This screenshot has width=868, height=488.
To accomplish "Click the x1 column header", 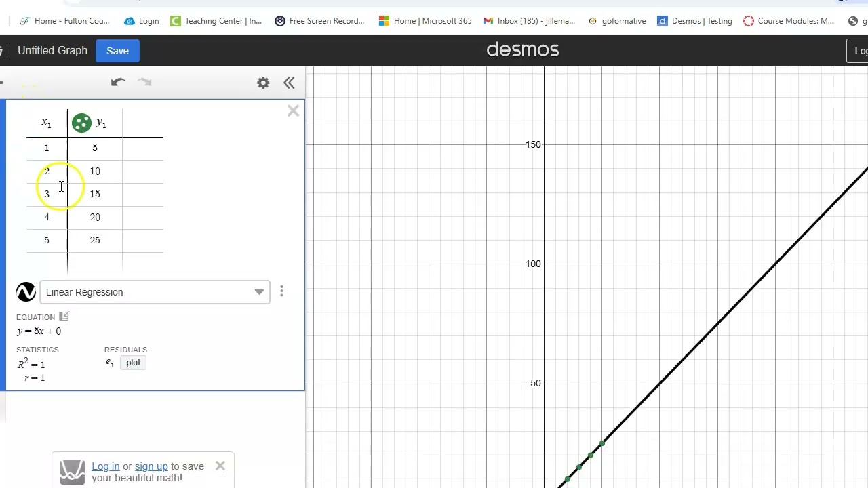I will tap(46, 123).
